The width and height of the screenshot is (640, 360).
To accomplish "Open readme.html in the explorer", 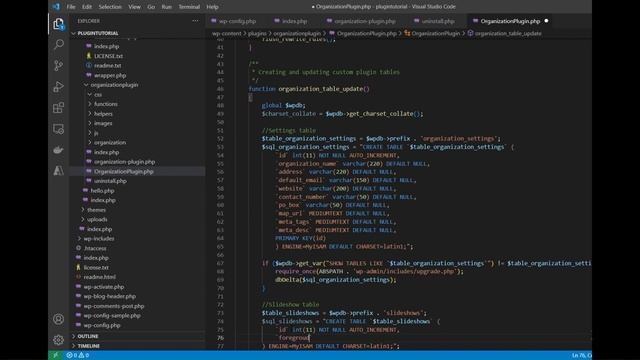I will pos(100,277).
